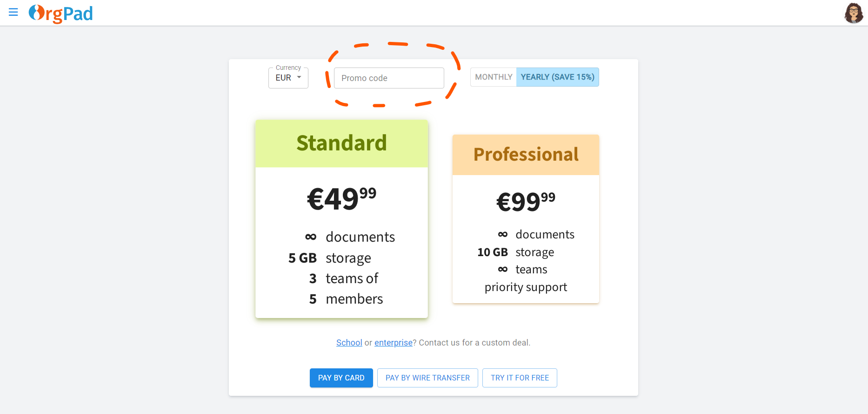Expand the Currency dropdown arrow
868x414 pixels.
pos(299,77)
